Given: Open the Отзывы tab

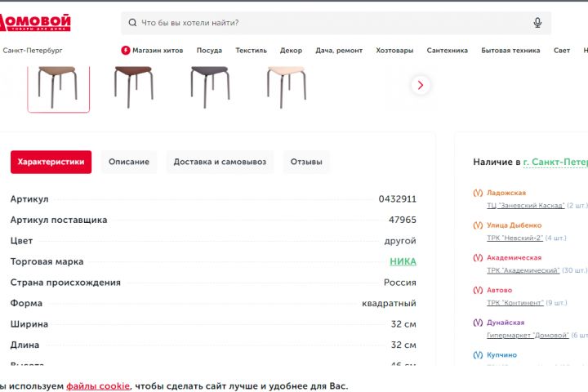Looking at the screenshot, I should pos(306,162).
